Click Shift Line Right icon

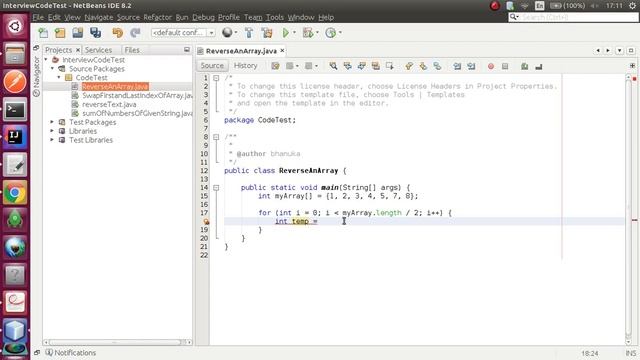click(x=471, y=66)
